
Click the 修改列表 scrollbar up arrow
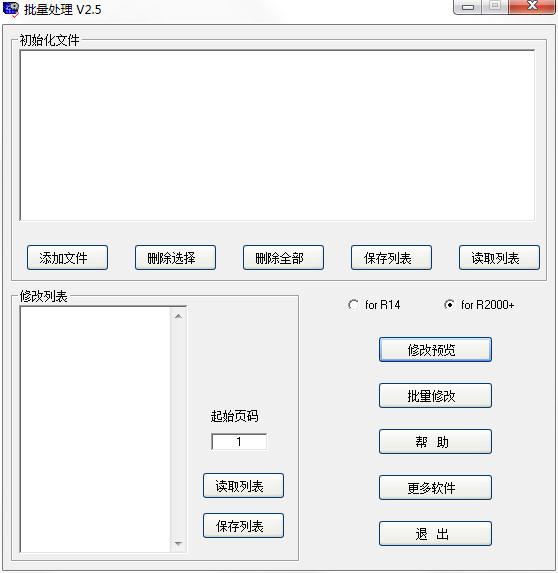[178, 316]
